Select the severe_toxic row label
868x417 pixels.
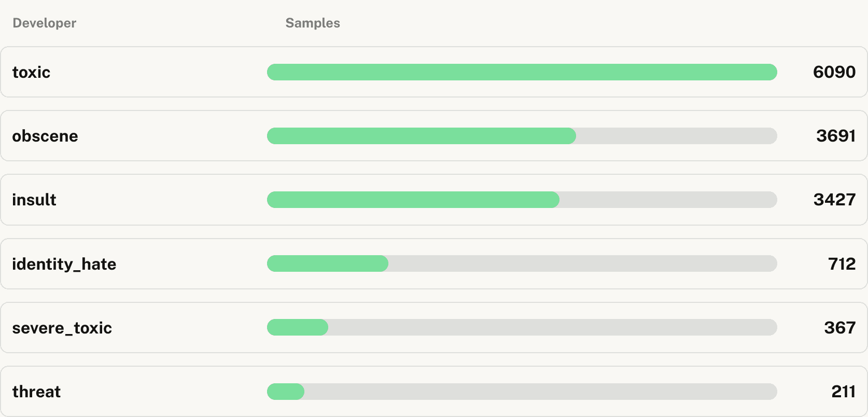[x=62, y=328]
